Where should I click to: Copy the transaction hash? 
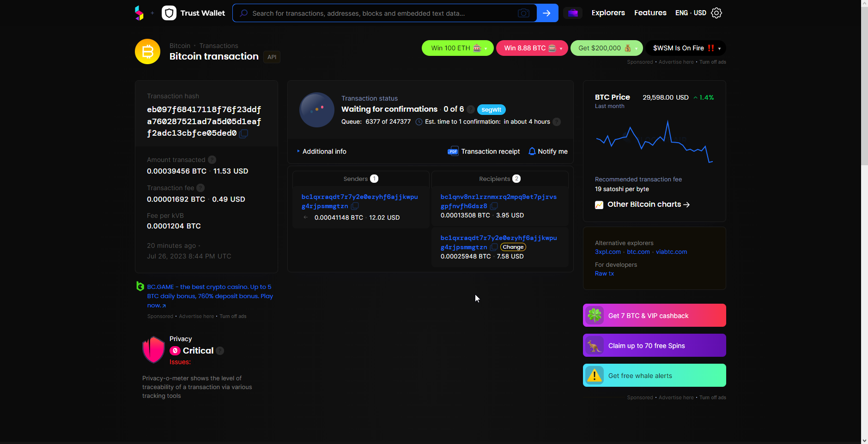point(244,133)
